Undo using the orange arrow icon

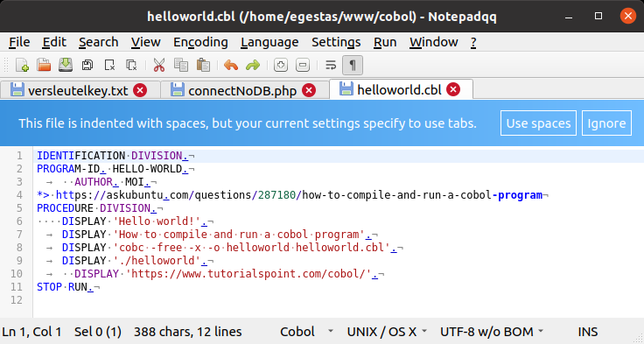(231, 65)
